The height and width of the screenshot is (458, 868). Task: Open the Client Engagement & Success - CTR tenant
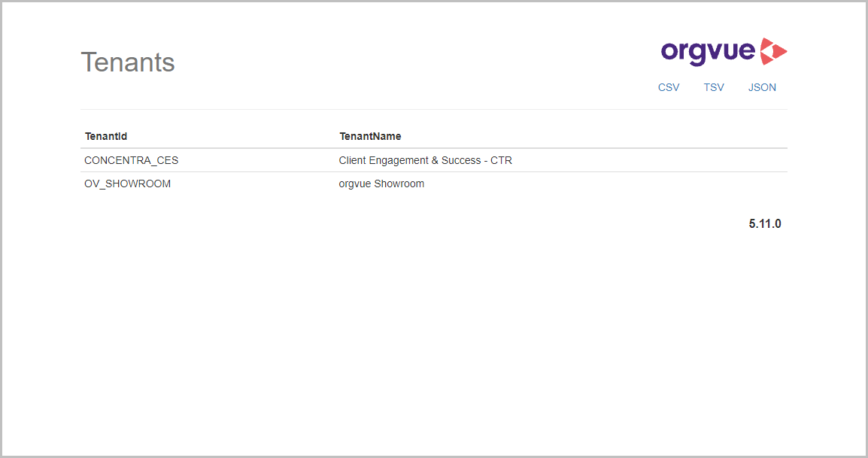click(425, 160)
